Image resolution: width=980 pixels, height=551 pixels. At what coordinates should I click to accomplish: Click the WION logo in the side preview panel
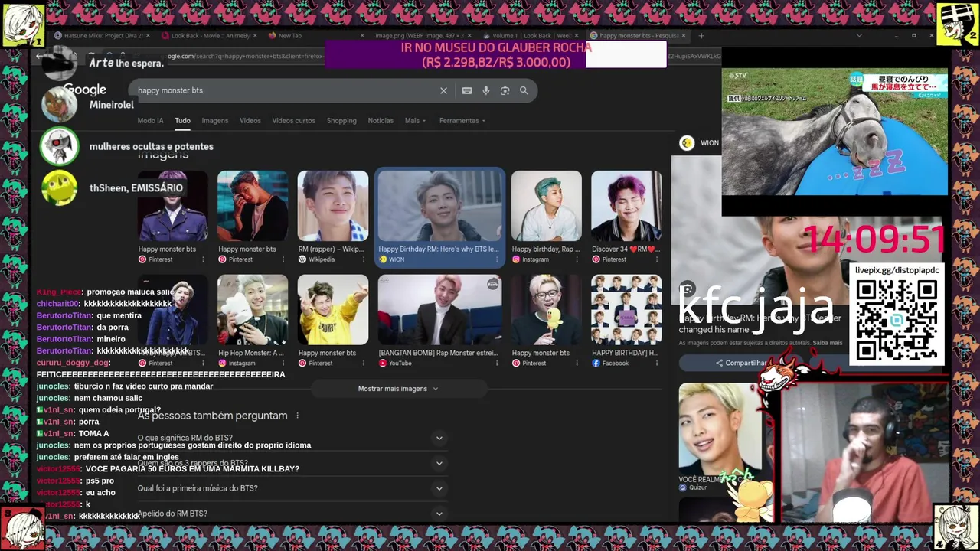687,143
